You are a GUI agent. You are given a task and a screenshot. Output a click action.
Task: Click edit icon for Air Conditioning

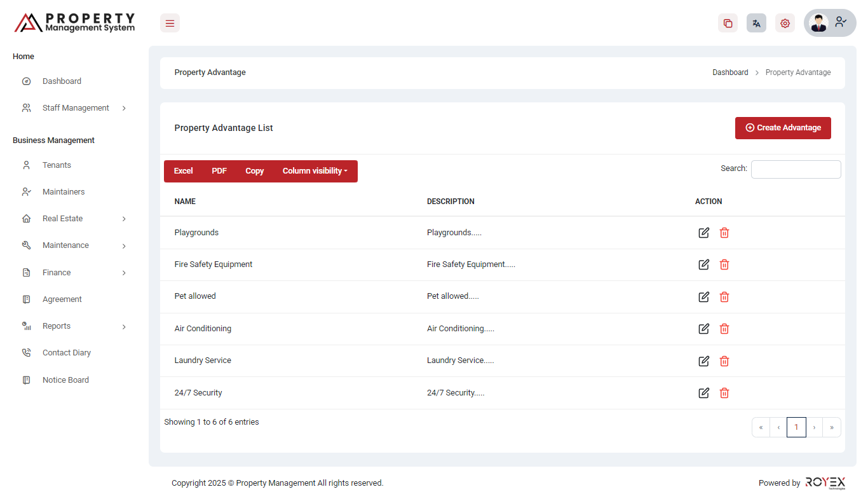point(703,329)
